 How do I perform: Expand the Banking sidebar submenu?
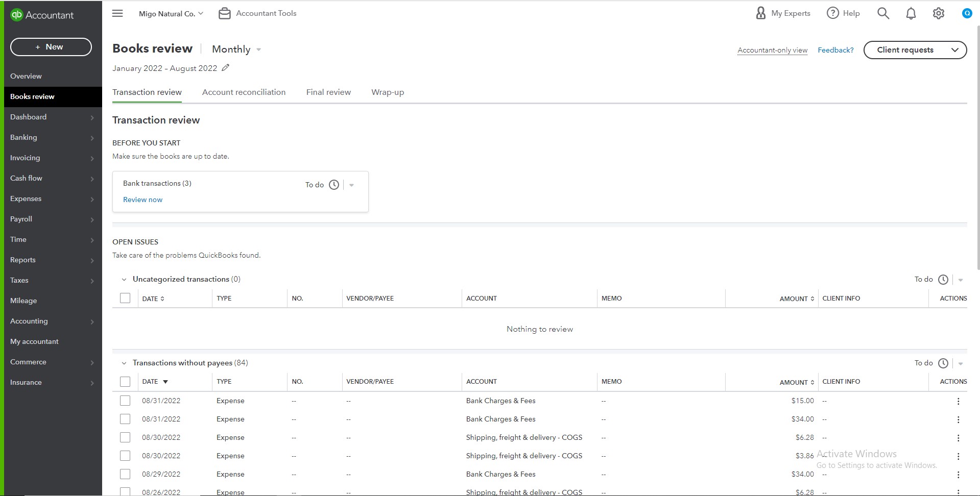pyautogui.click(x=92, y=138)
